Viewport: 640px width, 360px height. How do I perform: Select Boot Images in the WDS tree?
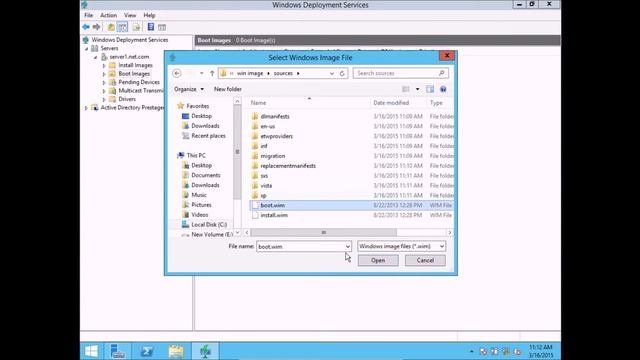point(134,74)
